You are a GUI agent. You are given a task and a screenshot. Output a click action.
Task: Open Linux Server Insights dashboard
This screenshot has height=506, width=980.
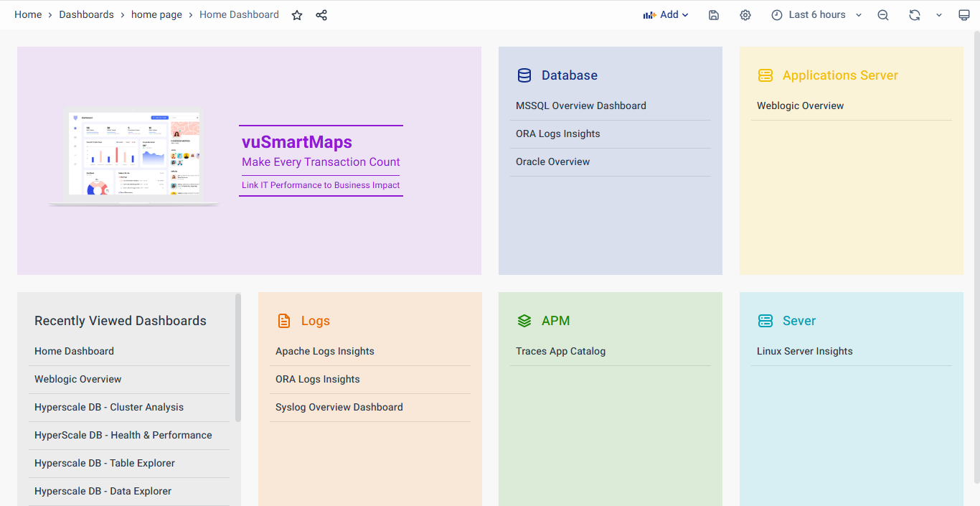[x=804, y=351]
